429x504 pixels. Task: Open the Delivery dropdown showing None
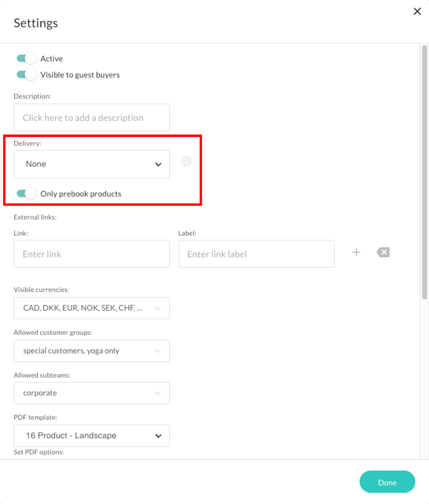[92, 164]
